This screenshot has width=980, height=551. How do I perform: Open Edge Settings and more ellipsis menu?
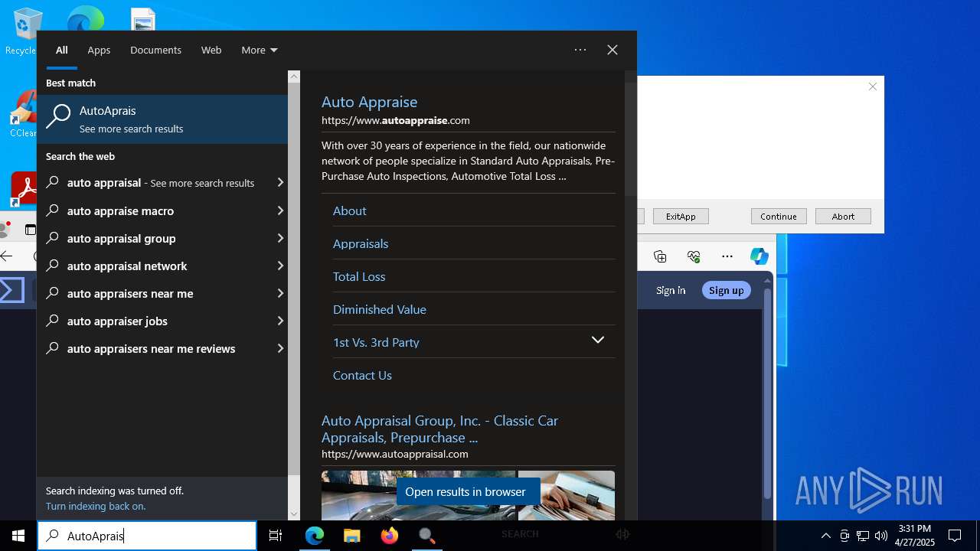point(727,256)
